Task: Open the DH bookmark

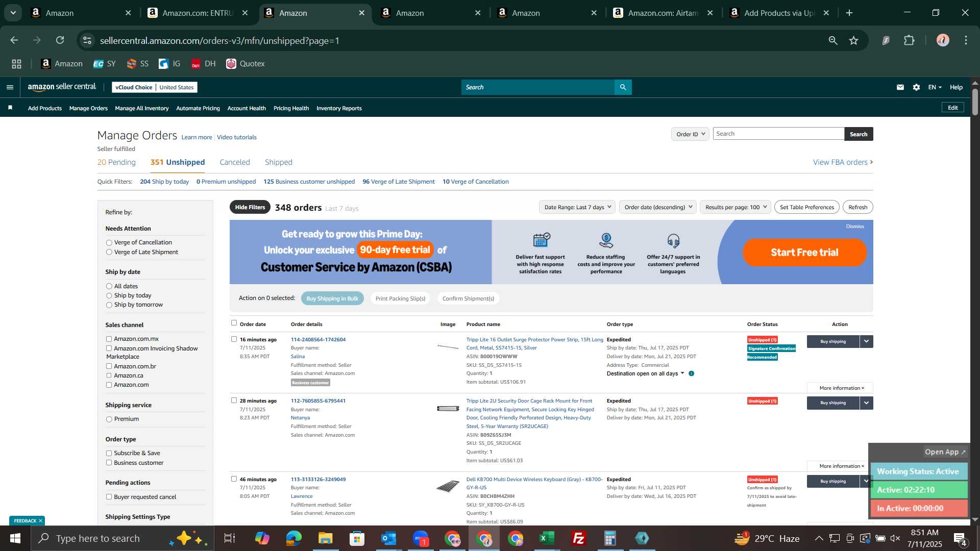Action: [x=203, y=64]
